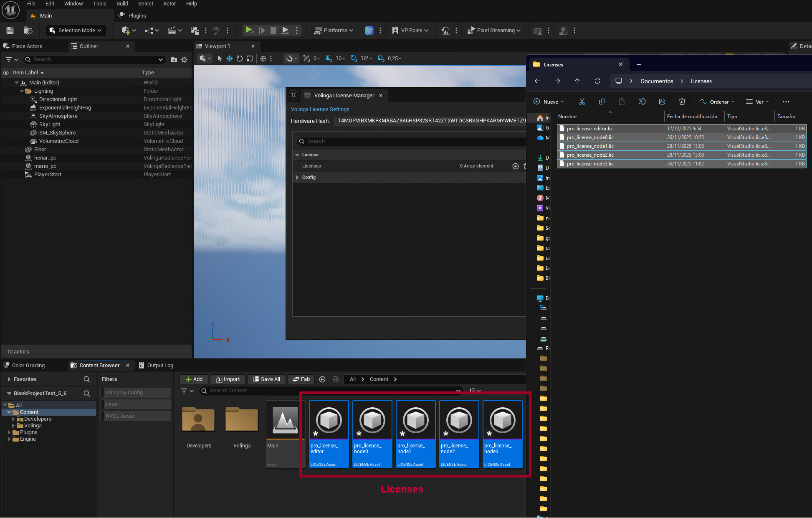Viewport: 812px width, 518px height.
Task: Toggle grid snapping in viewport toolbar
Action: click(329, 58)
